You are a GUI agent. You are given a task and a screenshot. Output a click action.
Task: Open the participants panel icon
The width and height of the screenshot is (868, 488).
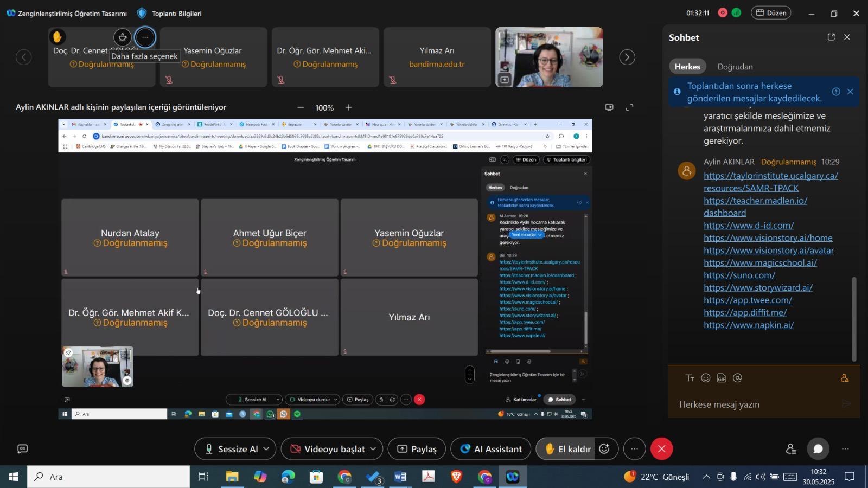(x=791, y=449)
